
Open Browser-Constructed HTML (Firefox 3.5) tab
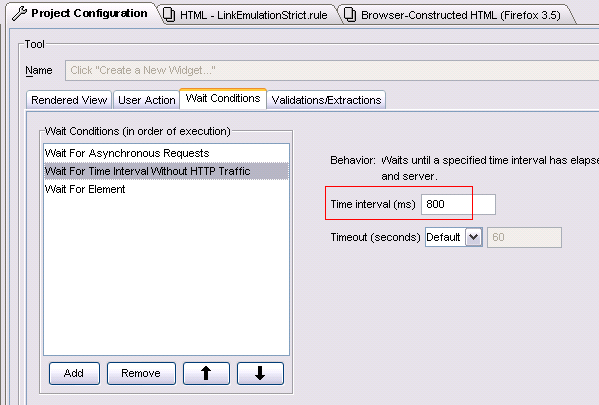tap(455, 15)
